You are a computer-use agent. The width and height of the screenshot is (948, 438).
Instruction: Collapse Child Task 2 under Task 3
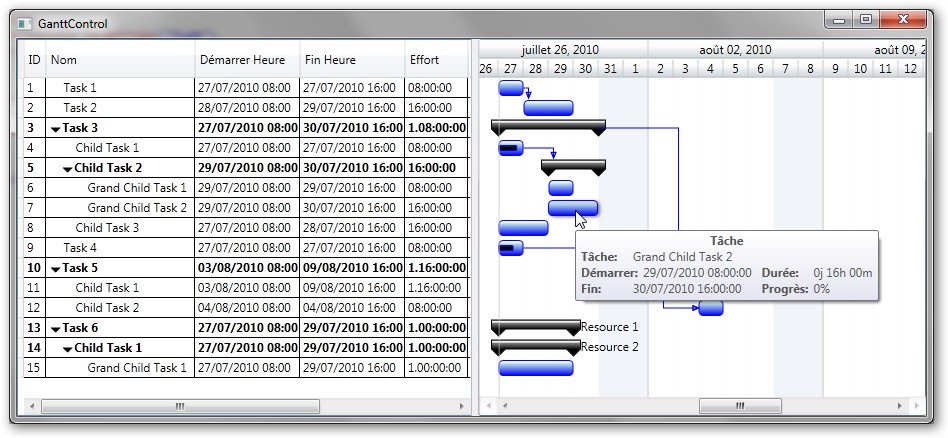point(67,169)
